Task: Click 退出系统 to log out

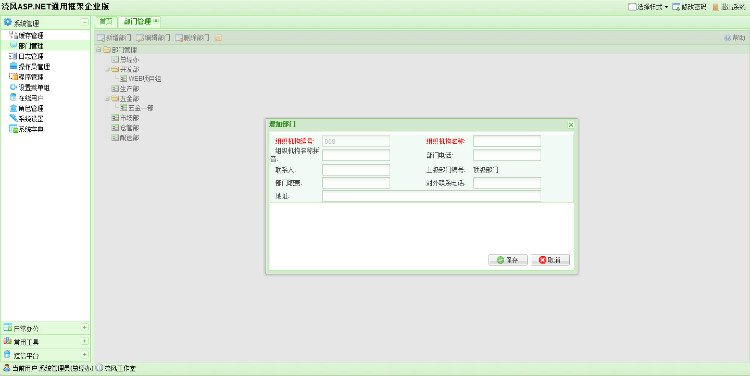Action: click(729, 7)
